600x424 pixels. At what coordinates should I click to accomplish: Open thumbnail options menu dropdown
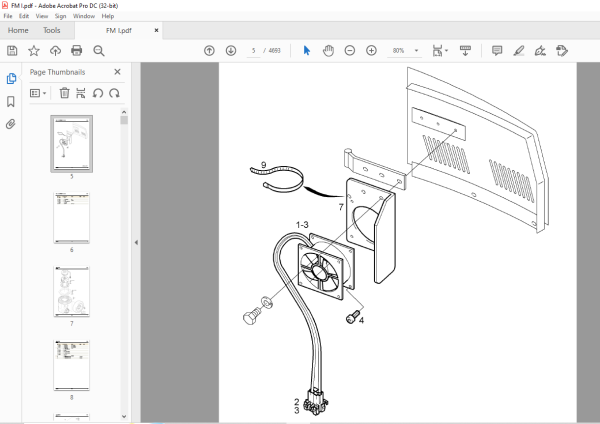(x=38, y=93)
